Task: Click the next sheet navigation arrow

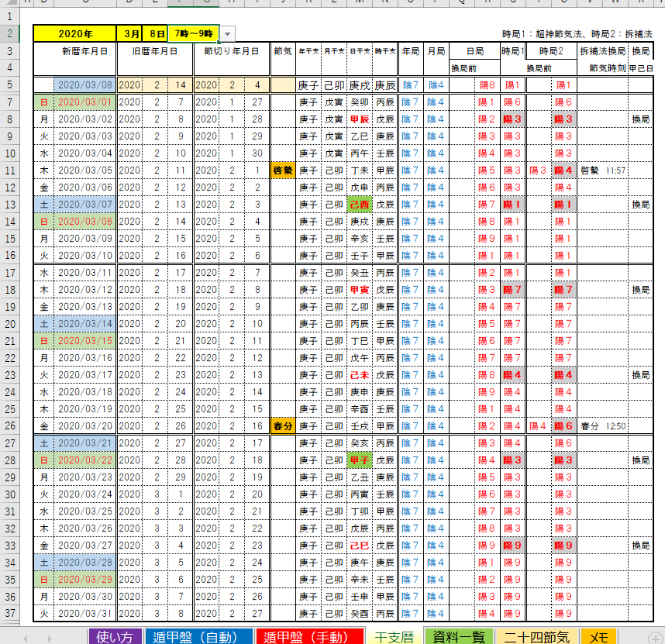Action: tap(50, 638)
